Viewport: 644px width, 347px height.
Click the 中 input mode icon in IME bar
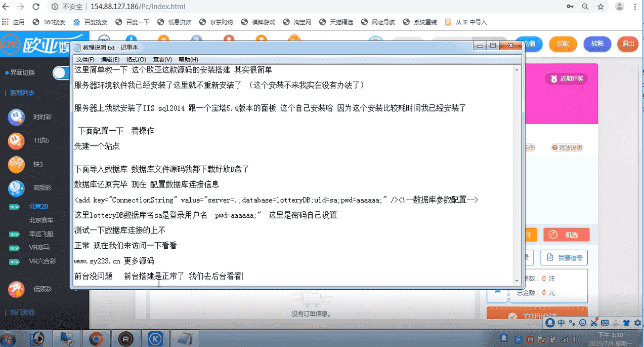click(561, 323)
